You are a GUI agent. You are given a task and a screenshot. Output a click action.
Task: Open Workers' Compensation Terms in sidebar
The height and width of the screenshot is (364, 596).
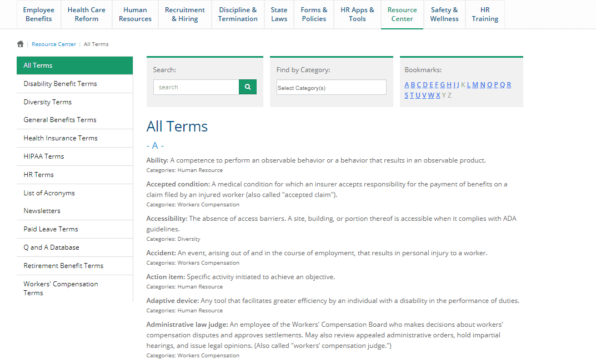75,288
